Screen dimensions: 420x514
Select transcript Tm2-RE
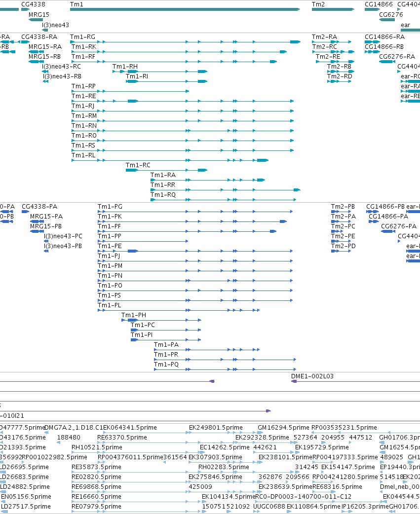pos(335,62)
